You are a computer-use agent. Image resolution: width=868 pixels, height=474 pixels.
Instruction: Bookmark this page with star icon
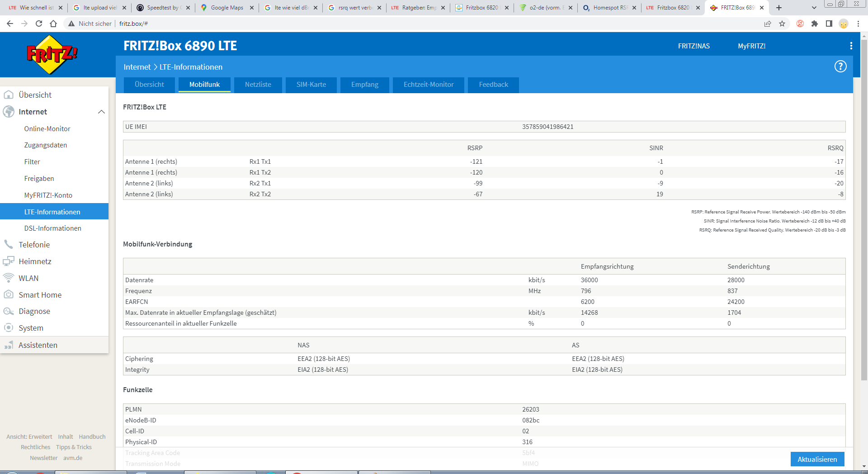pyautogui.click(x=782, y=24)
